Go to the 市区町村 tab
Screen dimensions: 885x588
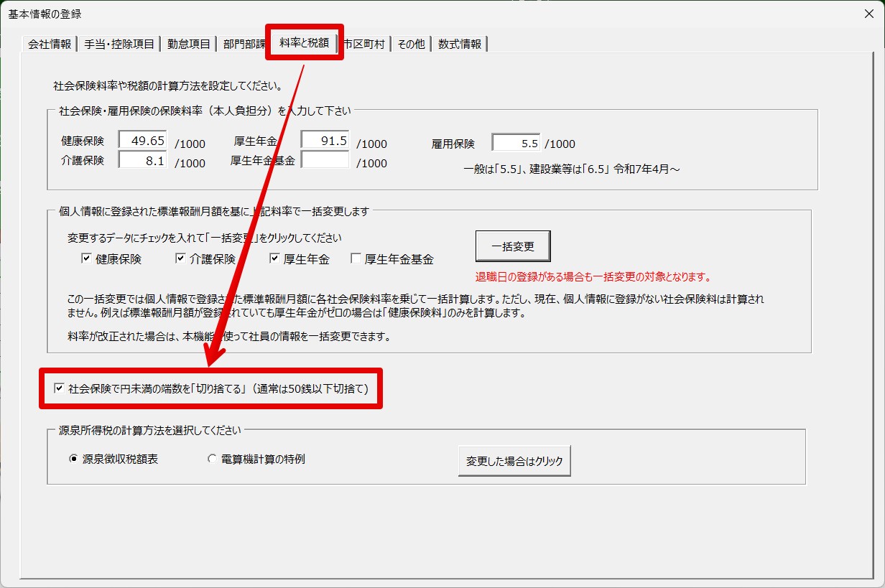tap(366, 44)
